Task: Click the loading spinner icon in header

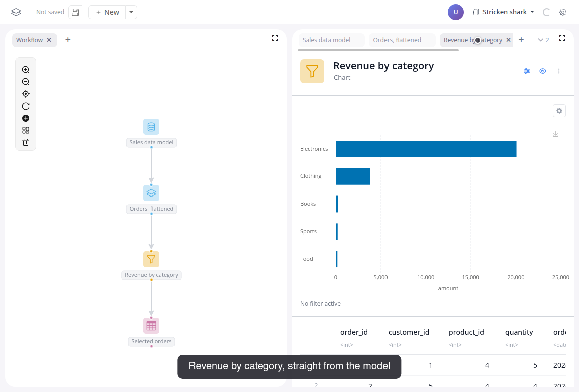Action: click(x=546, y=12)
